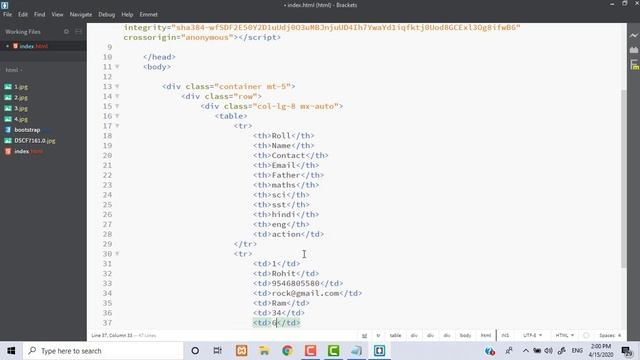Collapse the tr tag at line 17
Viewport: 640px width, 360px height.
click(117, 126)
